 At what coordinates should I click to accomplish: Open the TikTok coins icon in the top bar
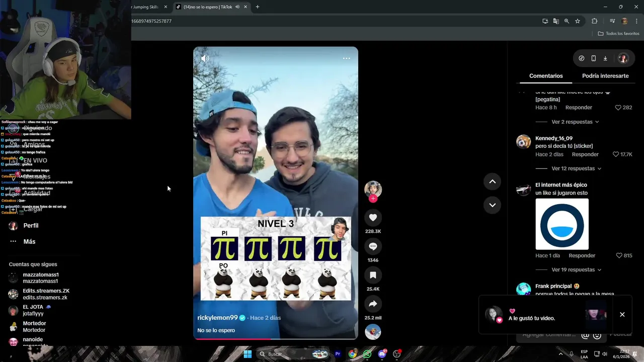(582, 58)
